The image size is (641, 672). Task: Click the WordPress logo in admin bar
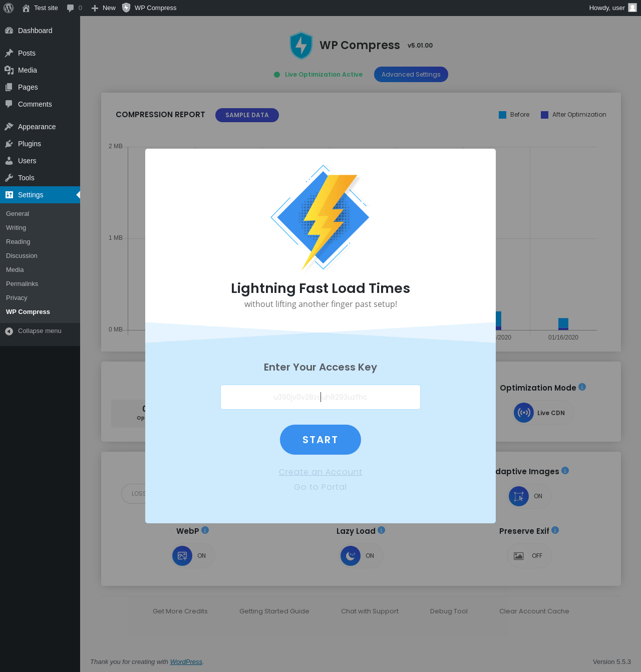9,8
